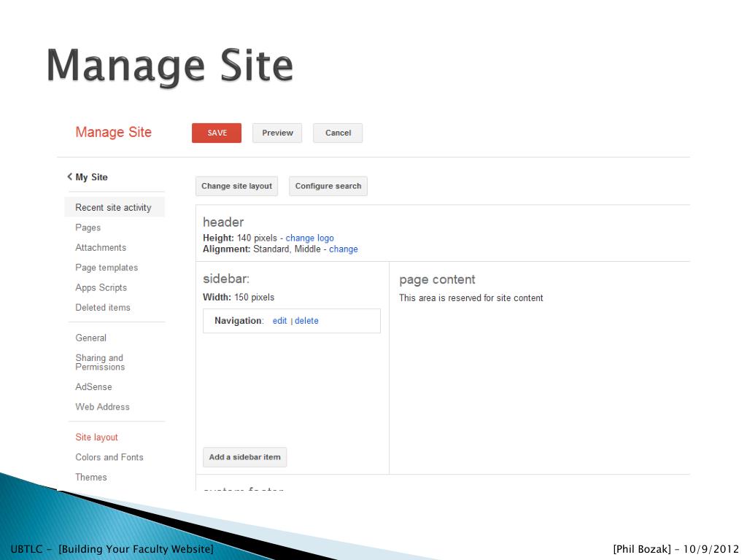Click Configure search button
Image resolution: width=747 pixels, height=560 pixels.
pos(328,186)
